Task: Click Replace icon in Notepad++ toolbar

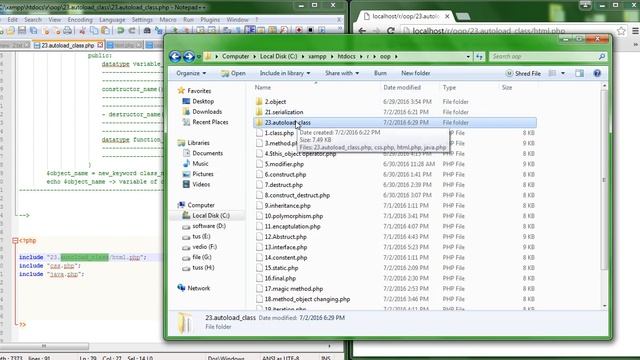Action: pyautogui.click(x=158, y=31)
